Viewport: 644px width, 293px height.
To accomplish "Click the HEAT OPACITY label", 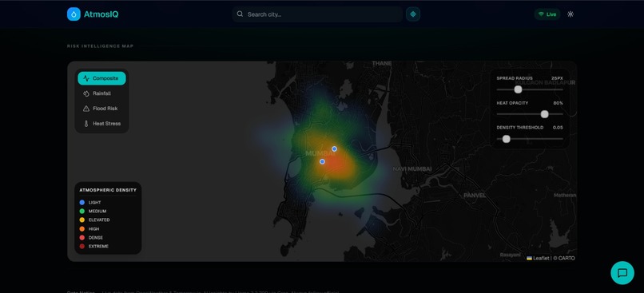I will (x=513, y=103).
